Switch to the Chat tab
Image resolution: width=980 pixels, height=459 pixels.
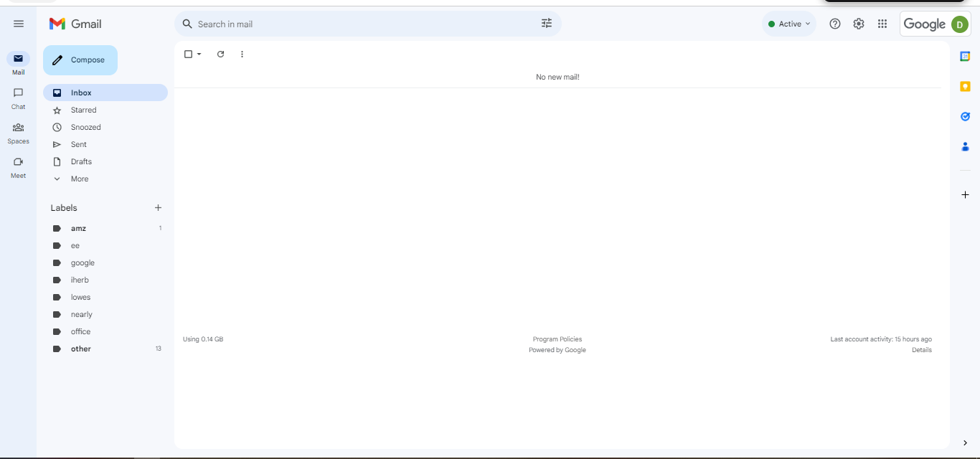click(x=18, y=98)
